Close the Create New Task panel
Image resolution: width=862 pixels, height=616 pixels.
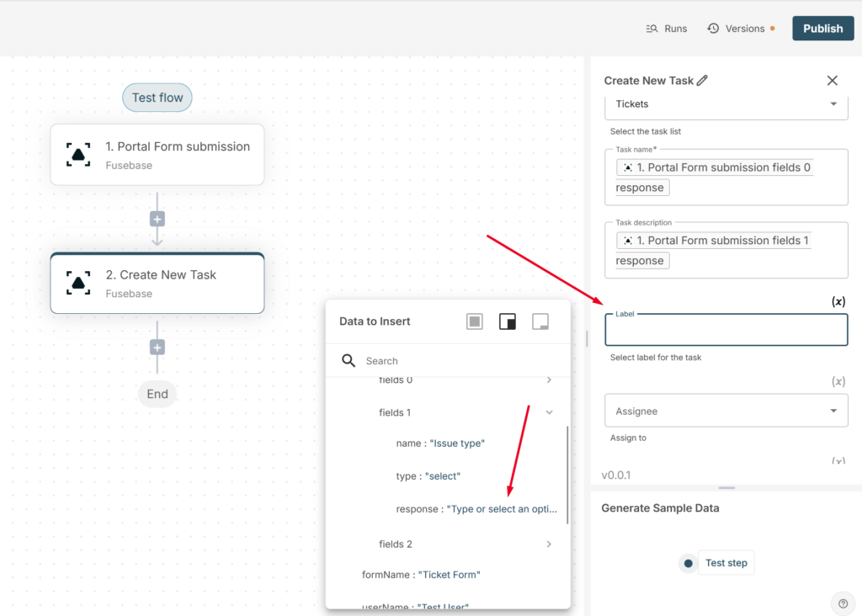point(833,81)
